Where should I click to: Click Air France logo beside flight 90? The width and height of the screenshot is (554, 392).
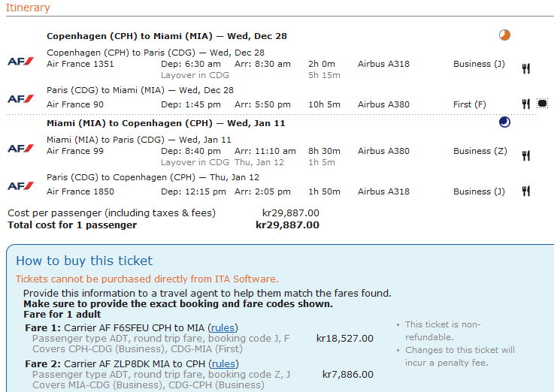pos(20,99)
